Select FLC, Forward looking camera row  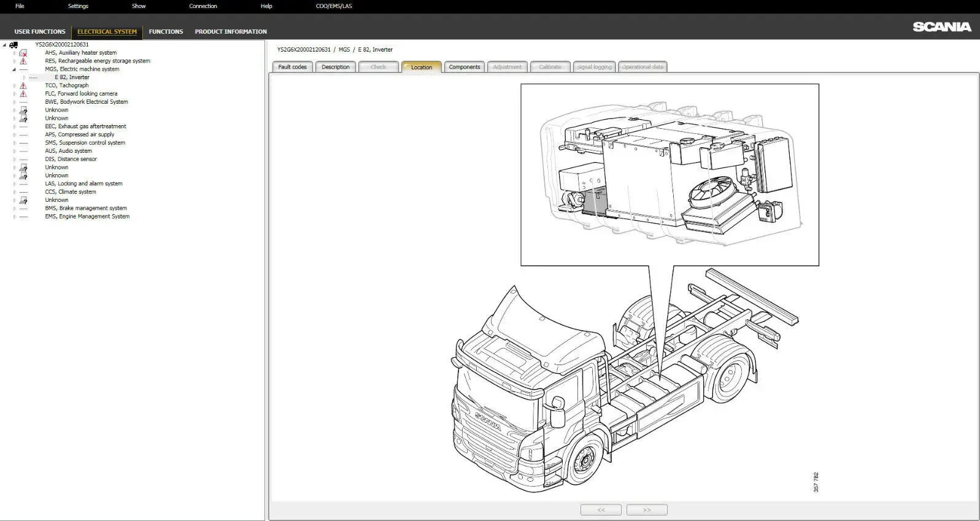[81, 94]
